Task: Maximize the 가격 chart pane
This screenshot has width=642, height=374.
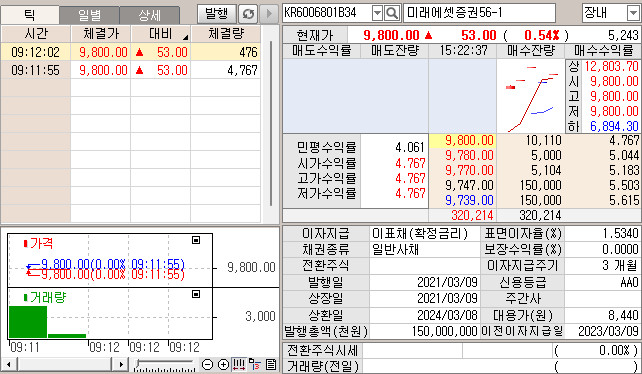Action: pos(196,240)
